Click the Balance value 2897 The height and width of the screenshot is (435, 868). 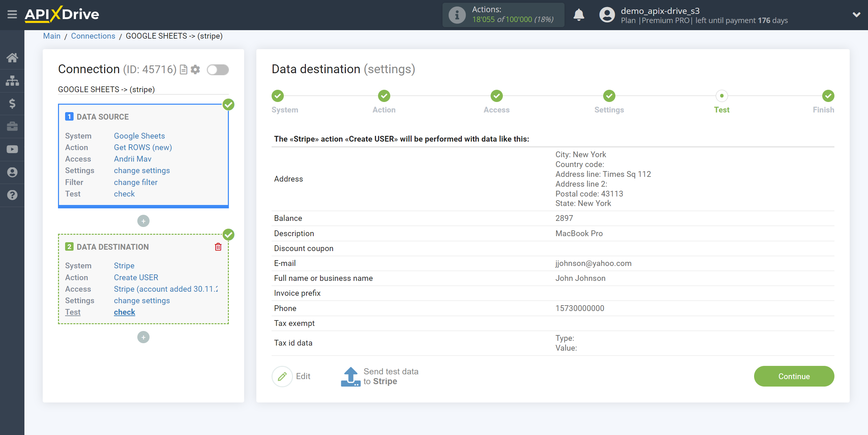point(564,218)
